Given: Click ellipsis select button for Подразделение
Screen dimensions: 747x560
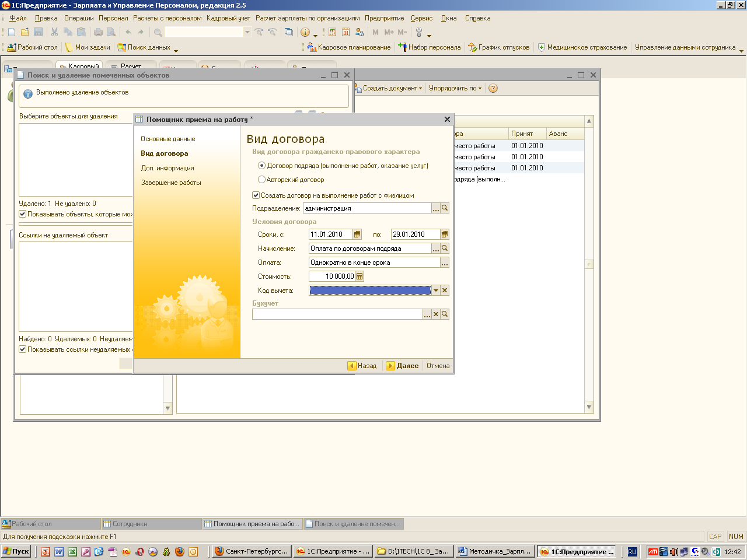Looking at the screenshot, I should tap(436, 208).
